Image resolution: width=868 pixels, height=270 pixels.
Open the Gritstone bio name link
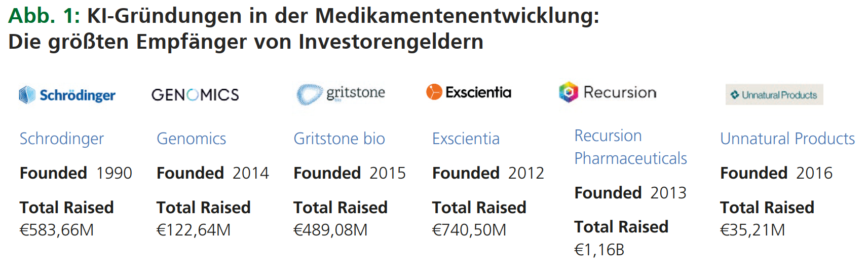pos(339,139)
